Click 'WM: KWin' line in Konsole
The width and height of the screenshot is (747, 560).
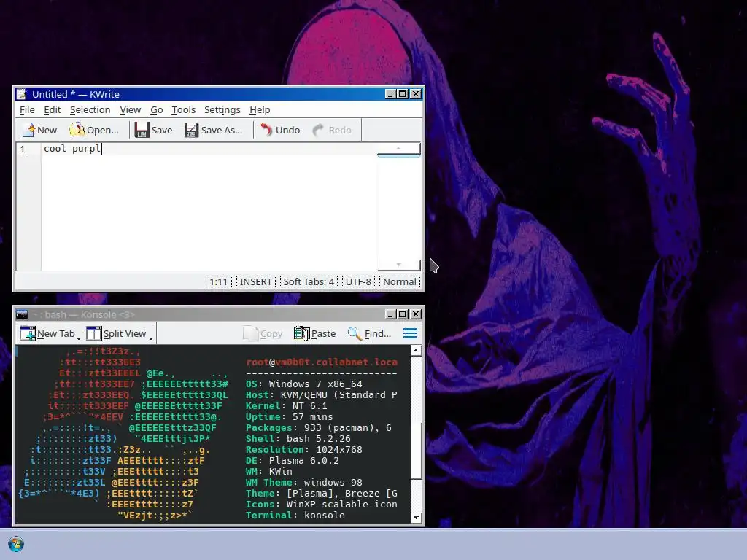pos(269,472)
